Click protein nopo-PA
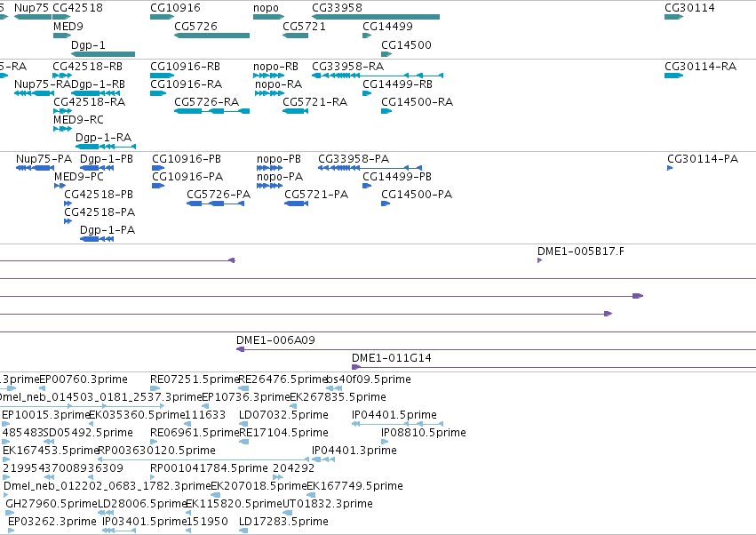 [280, 177]
